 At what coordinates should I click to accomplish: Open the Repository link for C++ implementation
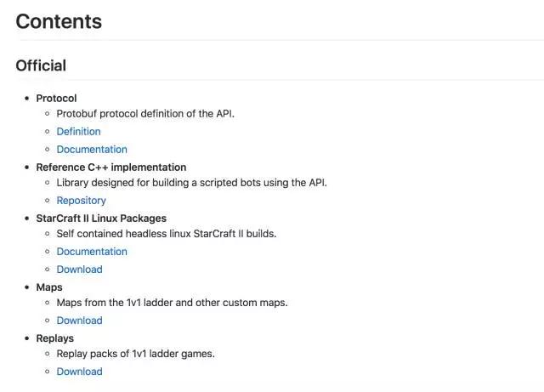click(x=82, y=201)
